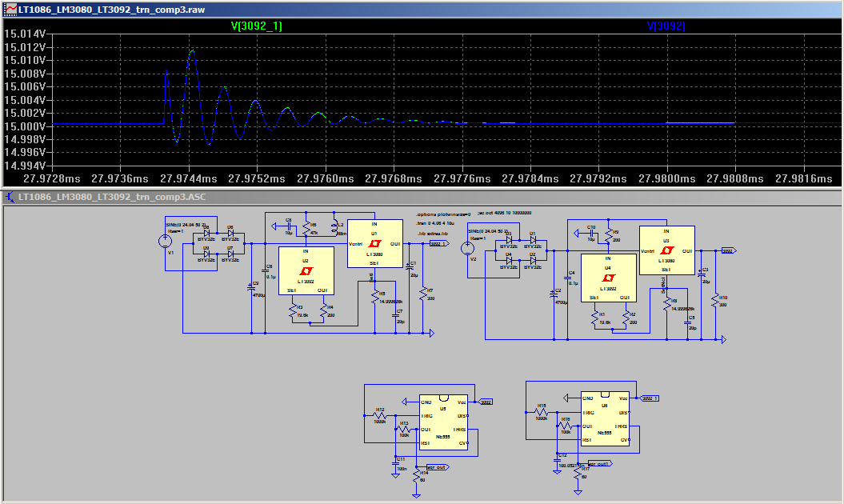
Task: Select capacitor C6 0.1µ
Action: point(265,271)
